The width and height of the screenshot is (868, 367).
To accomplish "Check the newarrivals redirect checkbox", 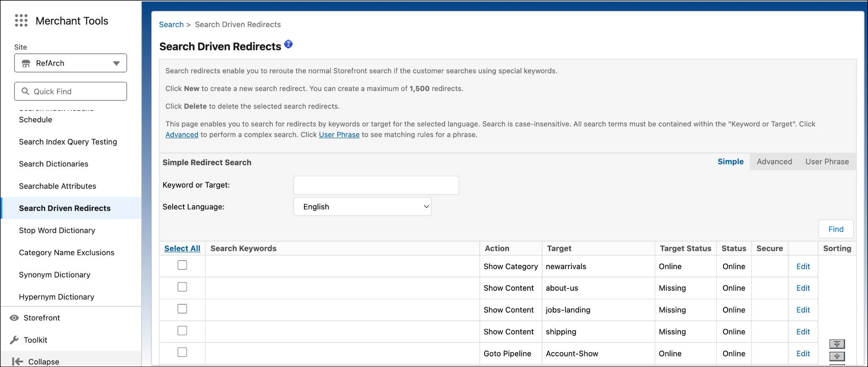I will click(182, 265).
